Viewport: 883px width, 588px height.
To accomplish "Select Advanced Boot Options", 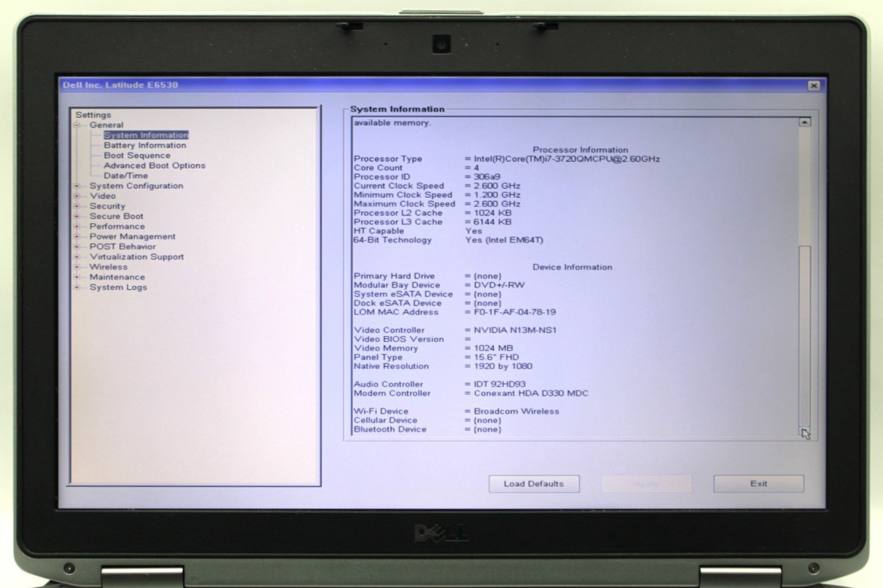I will coord(154,165).
